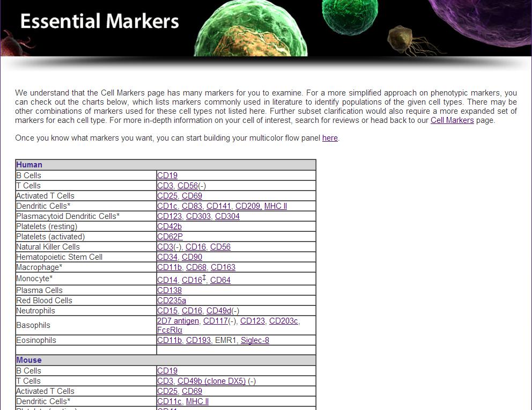Viewport: 532px width, 410px height.
Task: Open the Cell Markers page link
Action: click(452, 120)
